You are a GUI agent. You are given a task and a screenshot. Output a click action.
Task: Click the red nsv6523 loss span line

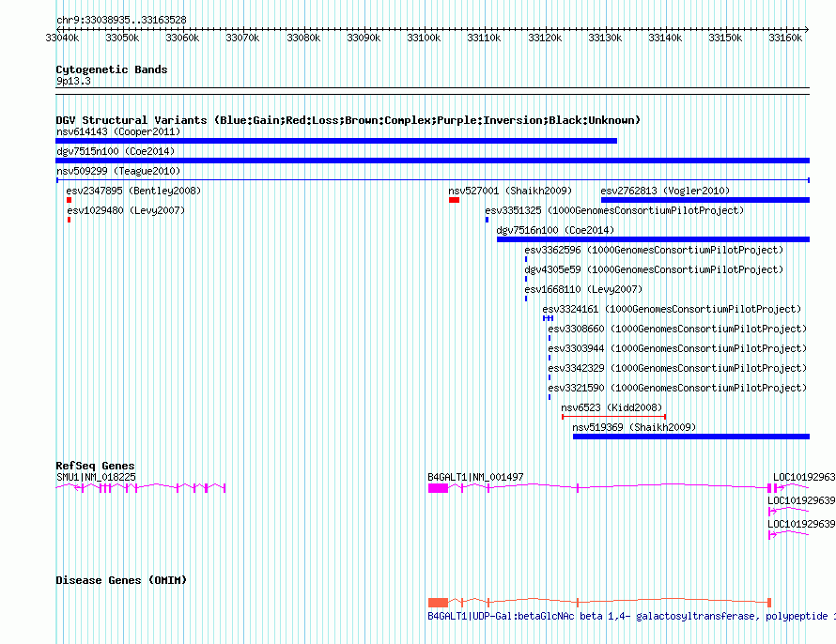[613, 417]
